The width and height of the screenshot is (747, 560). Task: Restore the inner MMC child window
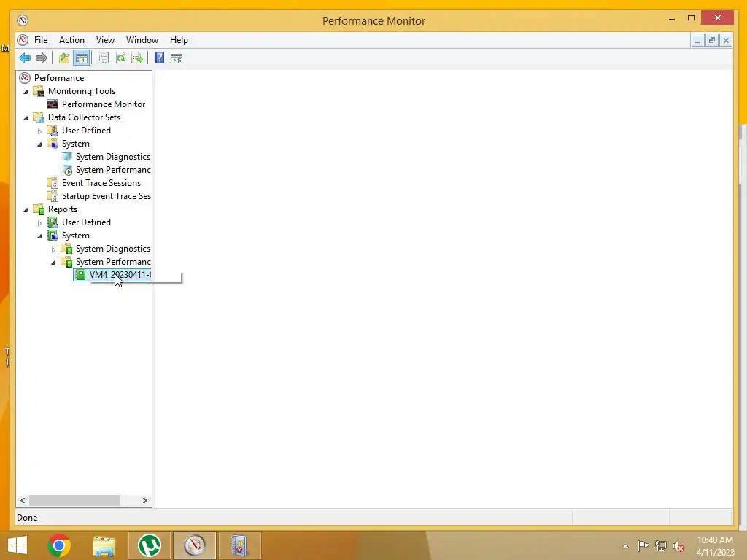[x=712, y=41]
